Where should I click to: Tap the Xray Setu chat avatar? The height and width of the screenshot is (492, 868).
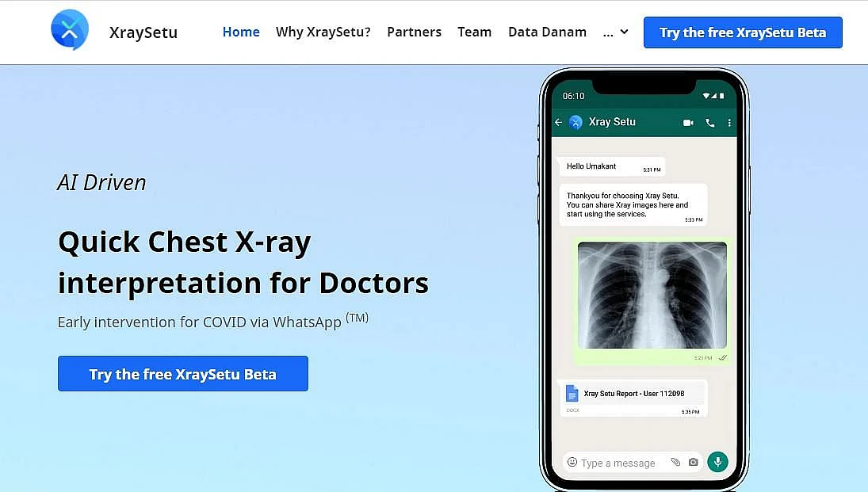click(x=575, y=122)
